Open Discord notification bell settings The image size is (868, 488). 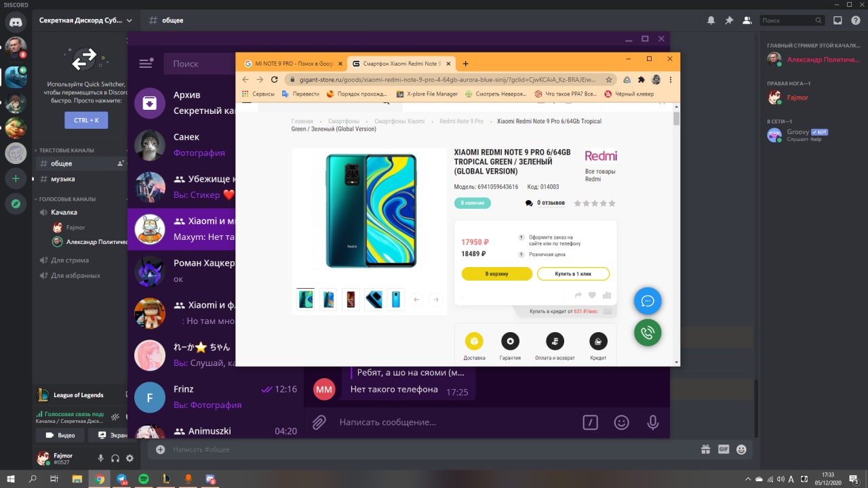(x=711, y=20)
